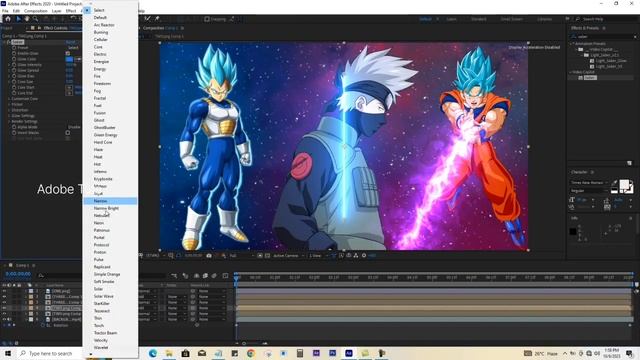Viewport: 640px width, 360px height.
Task: Click After Effects taskbar icon
Action: coord(349,353)
